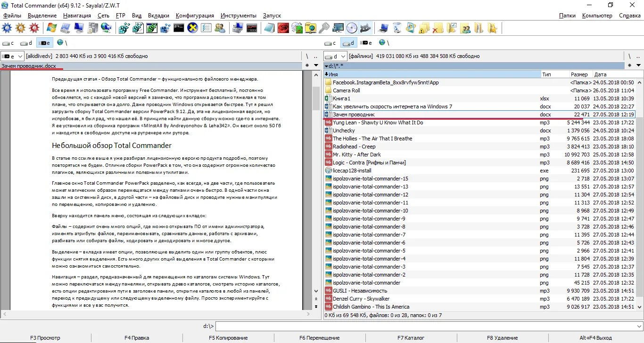The image size is (644, 343).
Task: Click the Alt+F4 Выход button
Action: click(596, 338)
